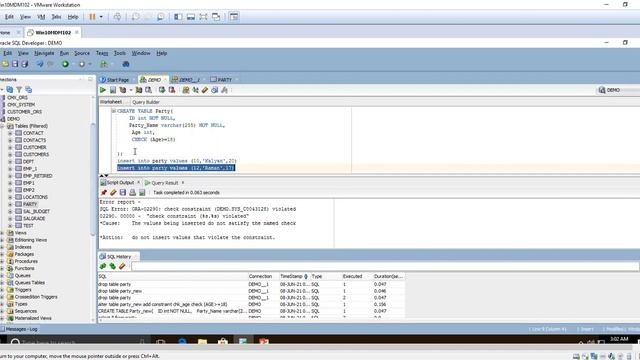640x360 pixels.
Task: Switch to the PARTY editor tab
Action: pos(221,80)
